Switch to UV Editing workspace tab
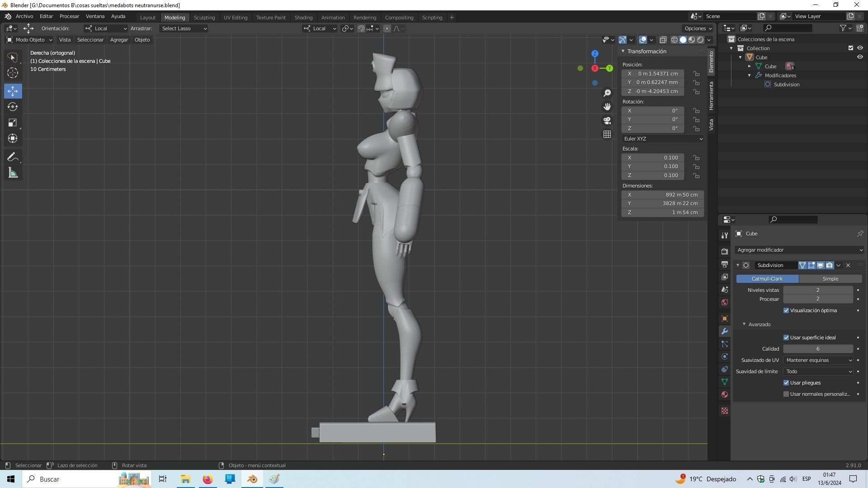This screenshot has height=488, width=868. 236,18
